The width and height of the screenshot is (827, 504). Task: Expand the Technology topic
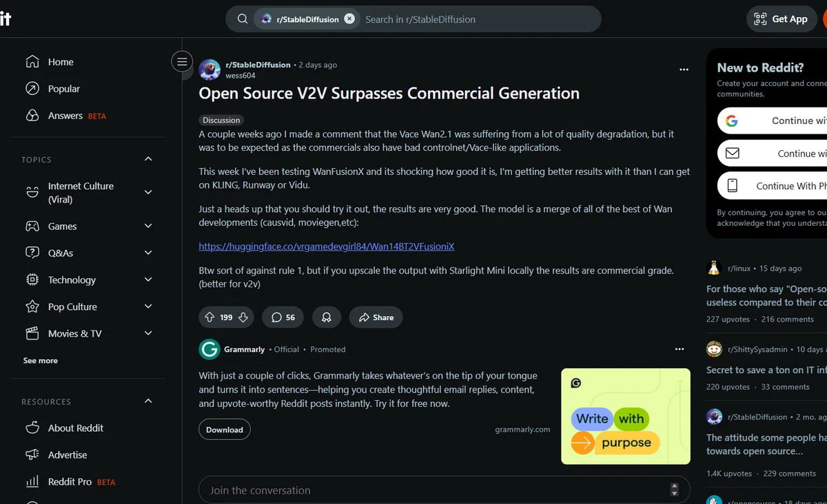tap(148, 280)
